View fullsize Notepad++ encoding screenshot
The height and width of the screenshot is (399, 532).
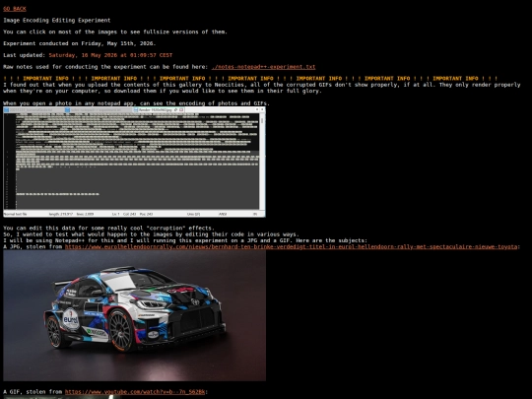coord(134,162)
